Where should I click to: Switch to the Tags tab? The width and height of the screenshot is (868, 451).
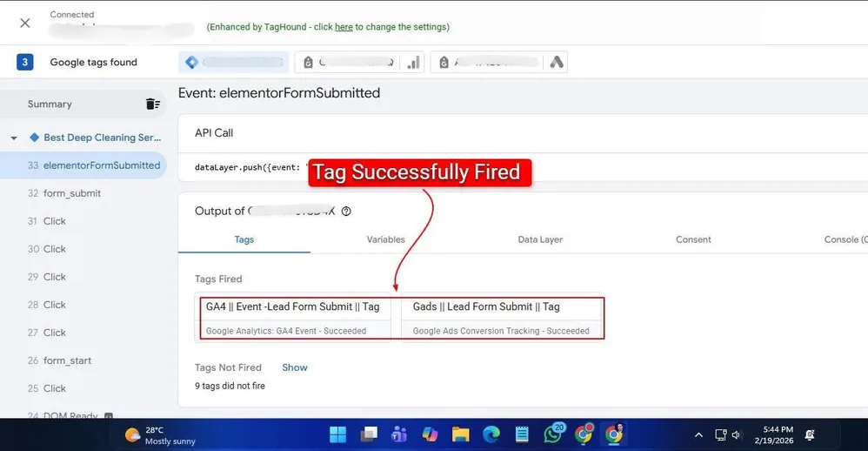(x=244, y=239)
